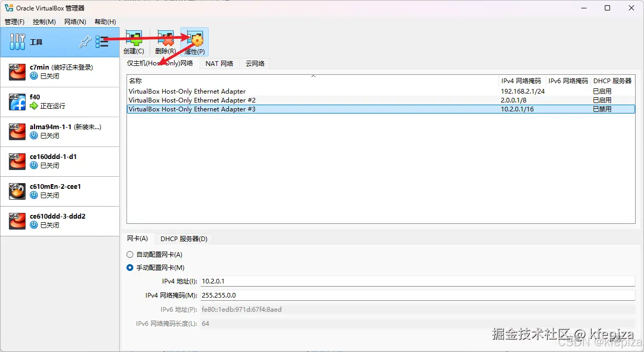Sort by the Name (名称) column header

[x=313, y=81]
